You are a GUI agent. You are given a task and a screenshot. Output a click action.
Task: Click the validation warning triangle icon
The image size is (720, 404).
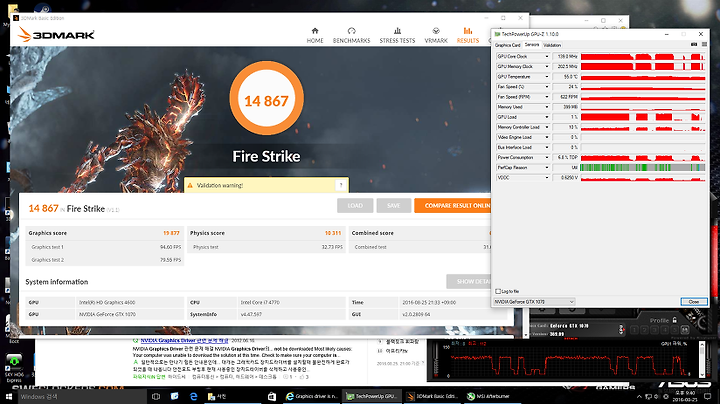click(190, 185)
